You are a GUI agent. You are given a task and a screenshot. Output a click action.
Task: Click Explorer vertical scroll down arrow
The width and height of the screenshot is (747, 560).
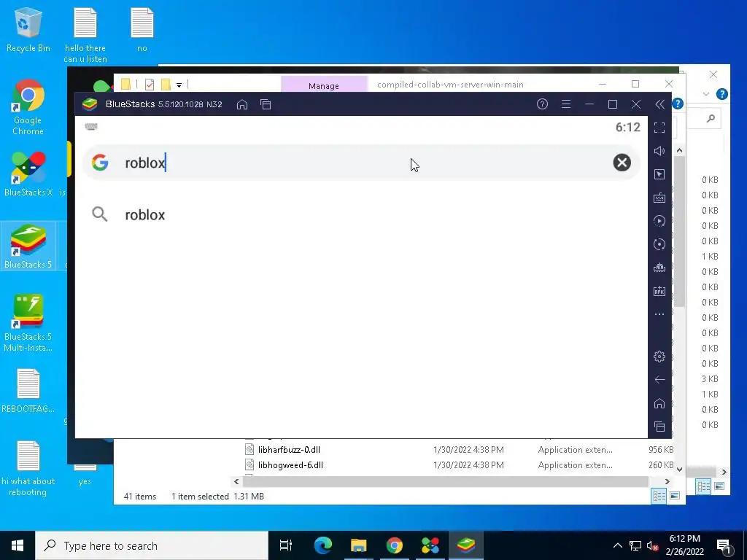pyautogui.click(x=679, y=470)
